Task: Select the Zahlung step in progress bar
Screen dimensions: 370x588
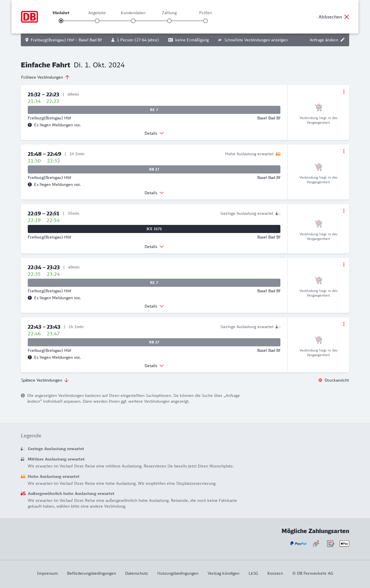Action: tap(169, 21)
